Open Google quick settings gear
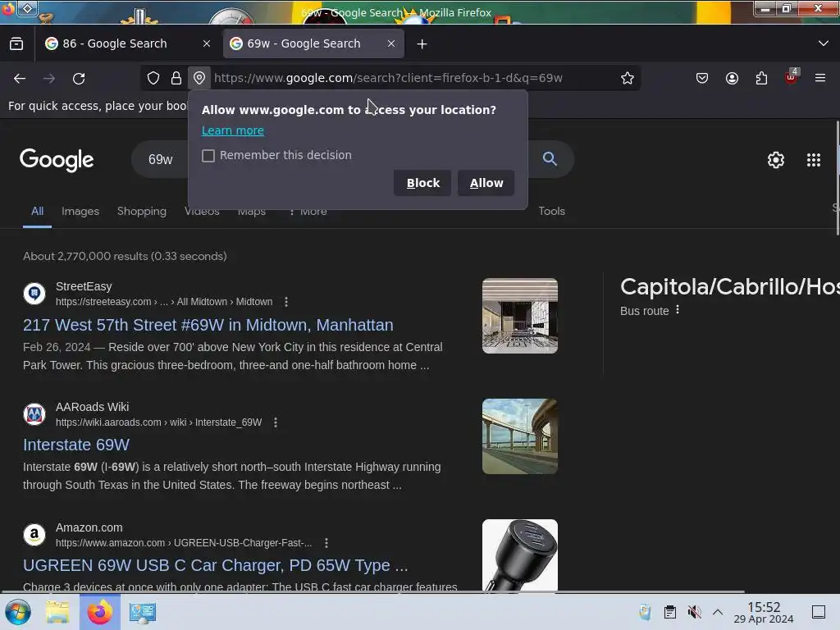Screen dimensions: 840x630 pyautogui.click(x=776, y=160)
